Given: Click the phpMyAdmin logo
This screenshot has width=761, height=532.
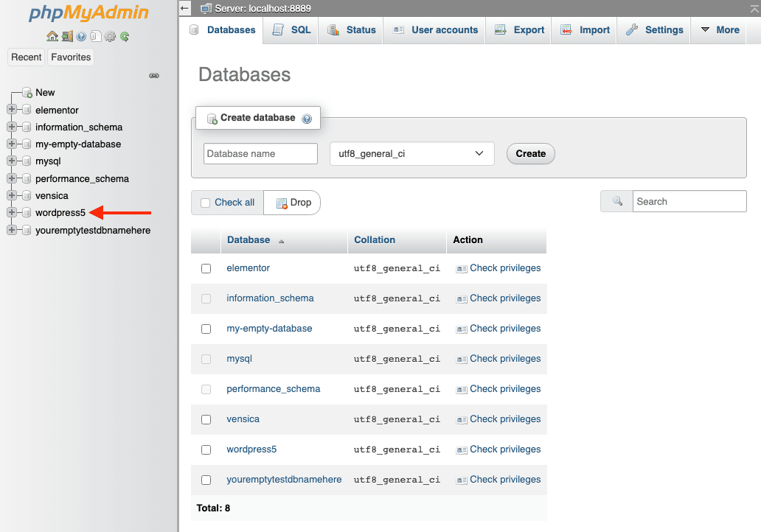Looking at the screenshot, I should [88, 13].
